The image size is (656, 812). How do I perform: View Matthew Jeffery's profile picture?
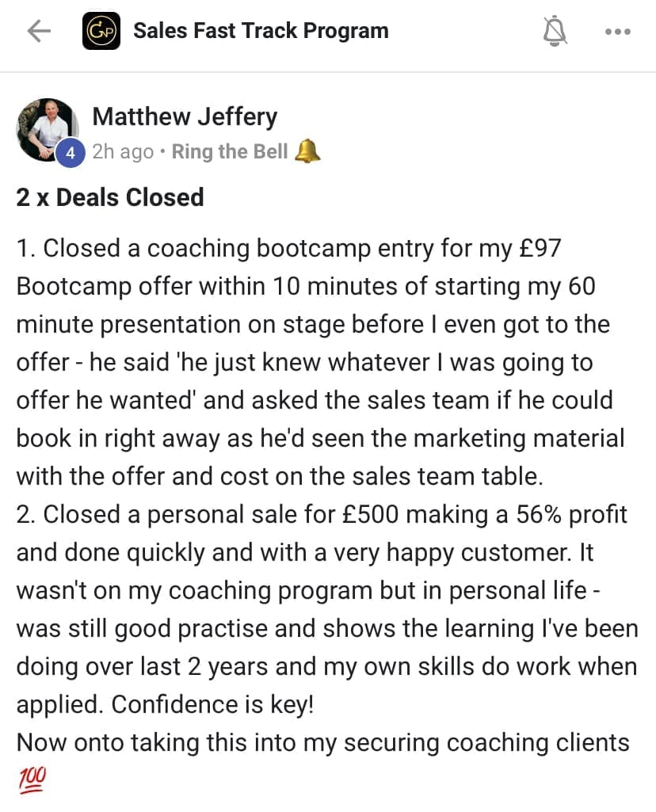pos(47,129)
